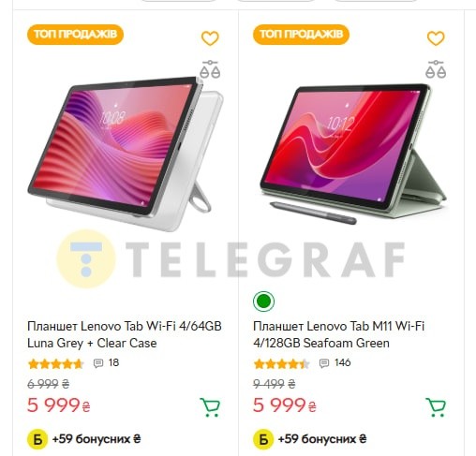
Task: Add Lenovo Tab M11 to wishlist
Action: (x=436, y=38)
